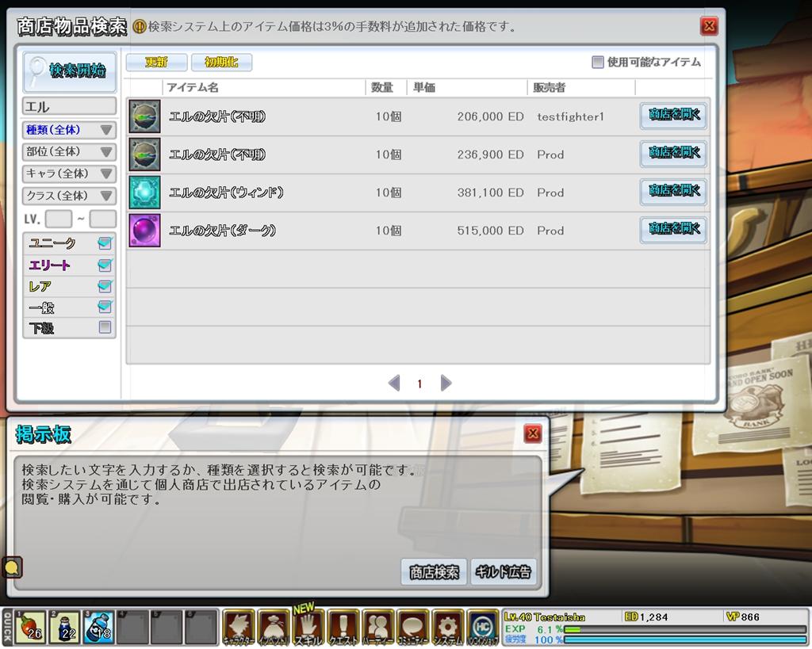Open the Quest (クエスト) exclamation icon
Screen dimensions: 812x649
pyautogui.click(x=343, y=628)
